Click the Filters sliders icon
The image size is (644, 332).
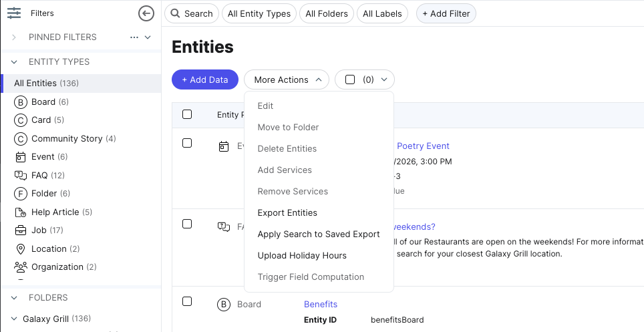[x=14, y=13]
